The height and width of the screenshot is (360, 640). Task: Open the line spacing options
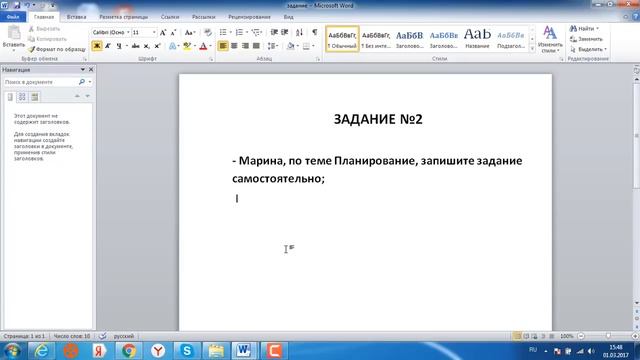click(272, 46)
